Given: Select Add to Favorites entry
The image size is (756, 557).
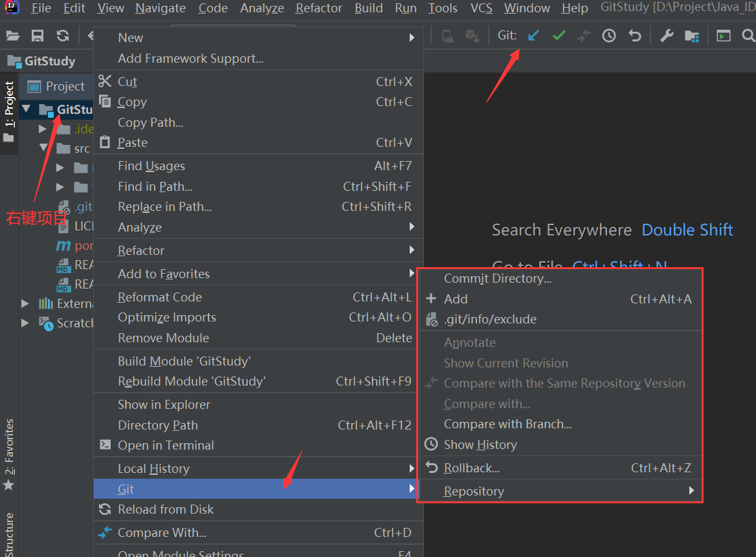Looking at the screenshot, I should [x=258, y=274].
